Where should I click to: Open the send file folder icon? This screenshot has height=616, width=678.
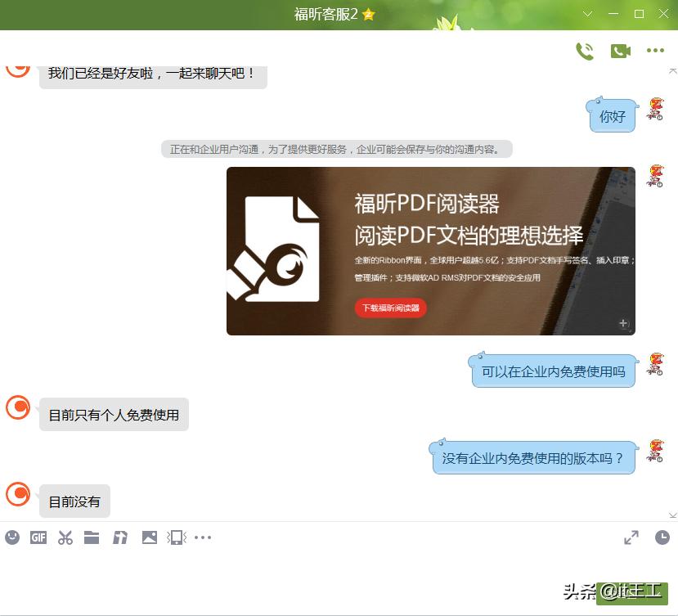[92, 537]
